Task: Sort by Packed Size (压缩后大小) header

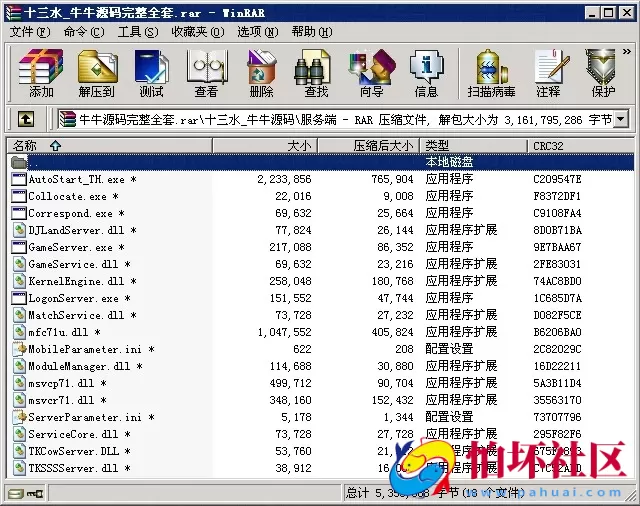Action: pyautogui.click(x=369, y=146)
